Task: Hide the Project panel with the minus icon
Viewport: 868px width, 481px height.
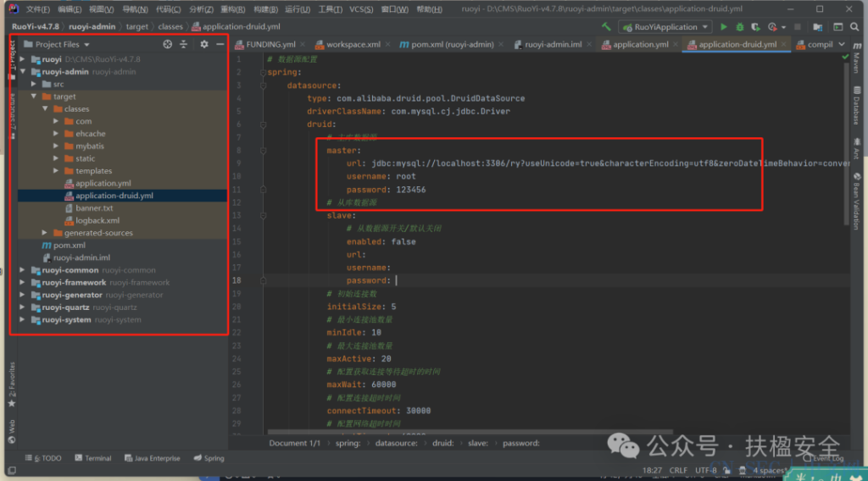Action: 220,44
